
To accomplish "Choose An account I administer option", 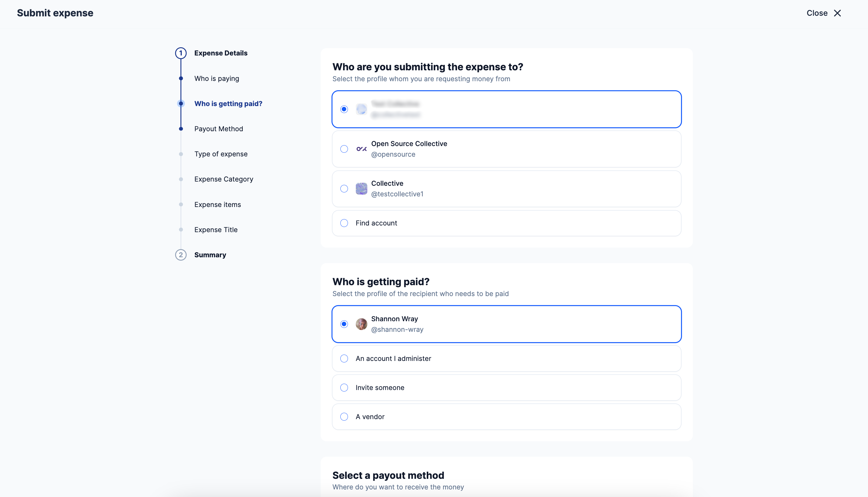I will pyautogui.click(x=344, y=359).
